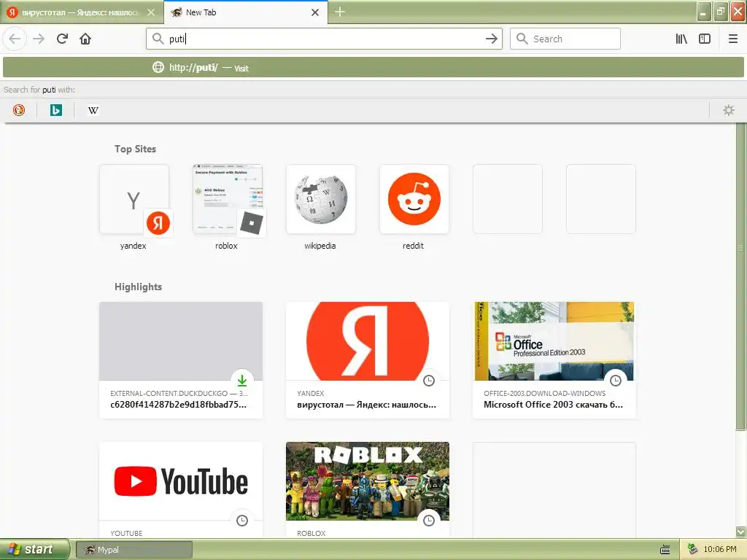Click the Microsoft Office 2003 скачать title
Image resolution: width=747 pixels, height=560 pixels.
click(x=553, y=405)
